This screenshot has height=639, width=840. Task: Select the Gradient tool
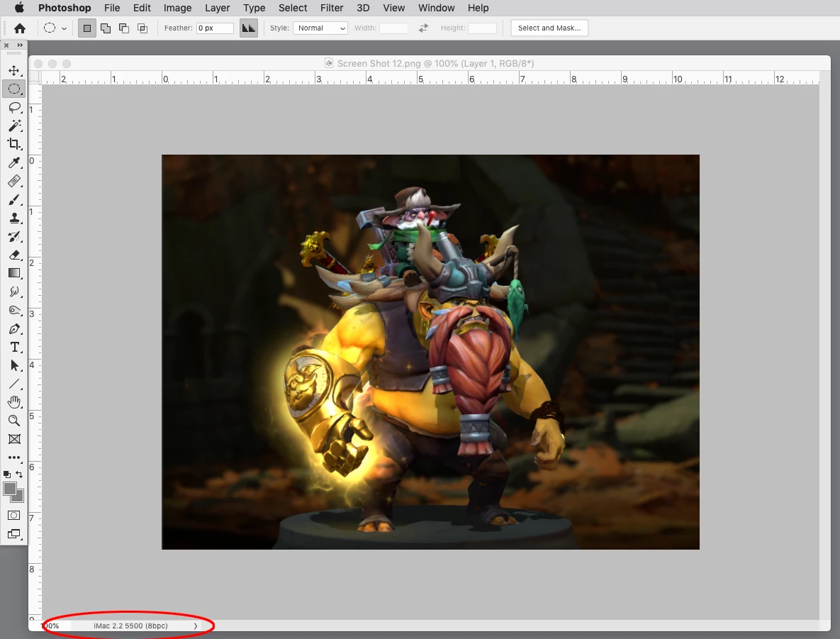[x=14, y=273]
